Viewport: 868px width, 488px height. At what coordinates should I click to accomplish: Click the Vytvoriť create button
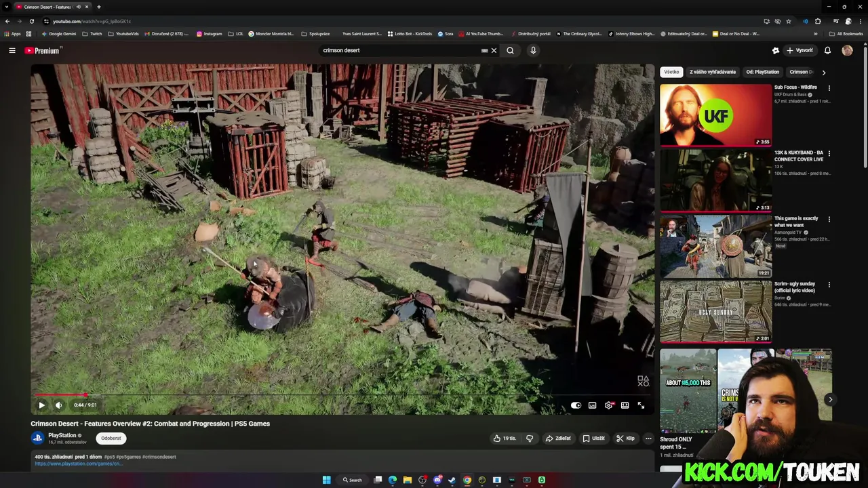point(799,50)
